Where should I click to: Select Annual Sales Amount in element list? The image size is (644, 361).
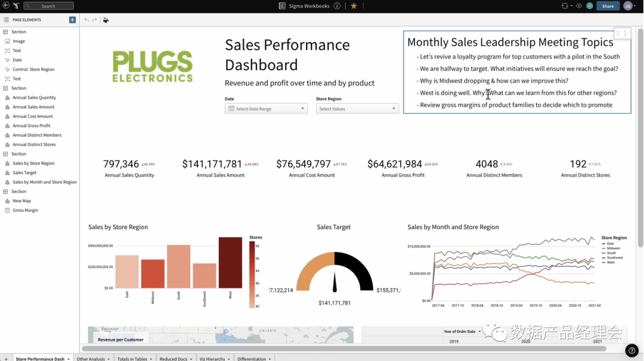coord(33,107)
